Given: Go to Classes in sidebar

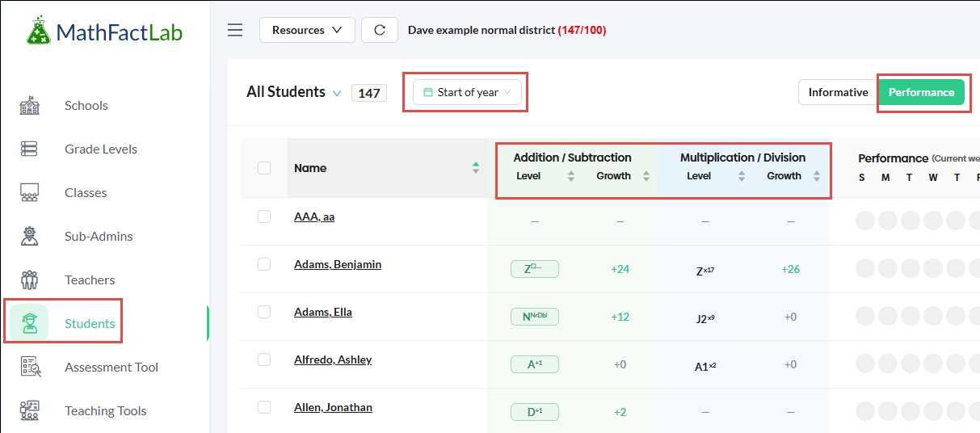Looking at the screenshot, I should click(x=86, y=193).
